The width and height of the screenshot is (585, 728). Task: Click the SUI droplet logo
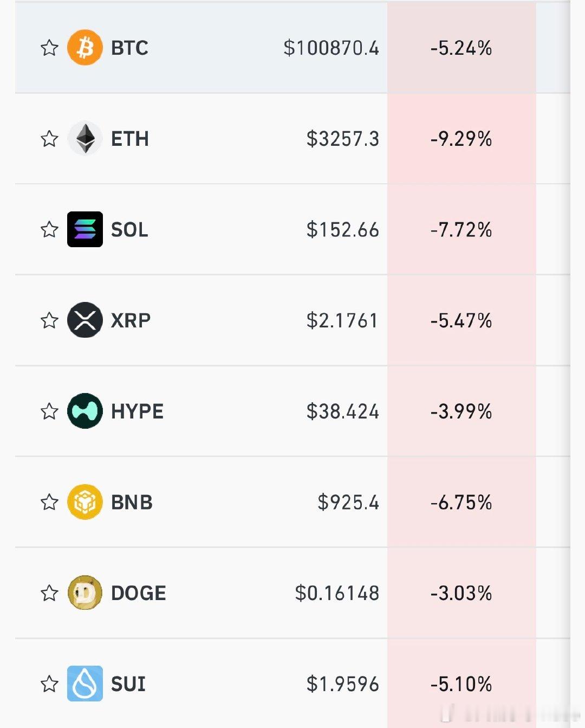tap(85, 684)
